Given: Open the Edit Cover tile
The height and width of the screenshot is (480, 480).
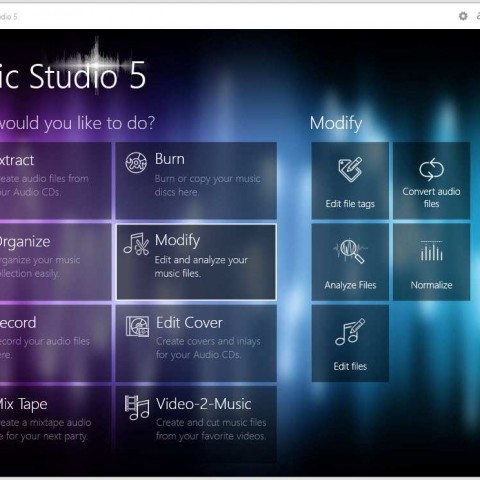Looking at the screenshot, I should 196,343.
